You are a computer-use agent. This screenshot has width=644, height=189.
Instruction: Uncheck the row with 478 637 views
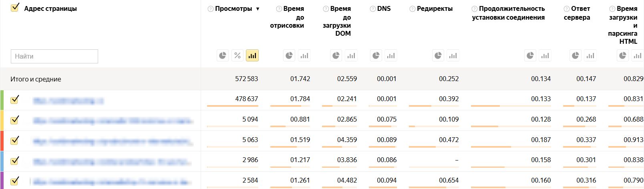[x=15, y=99]
